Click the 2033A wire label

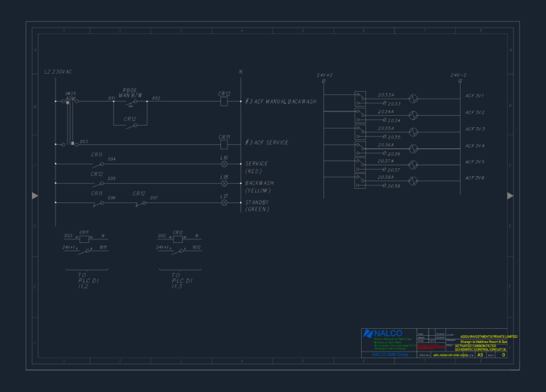click(386, 95)
